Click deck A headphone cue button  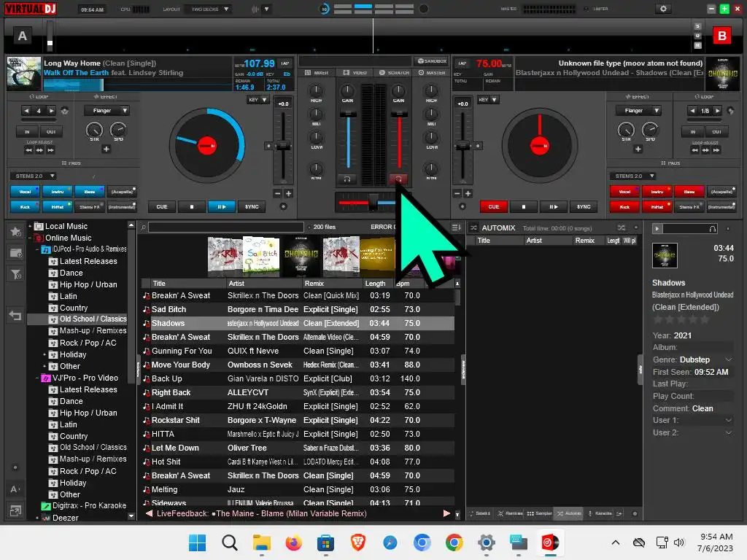click(x=347, y=179)
